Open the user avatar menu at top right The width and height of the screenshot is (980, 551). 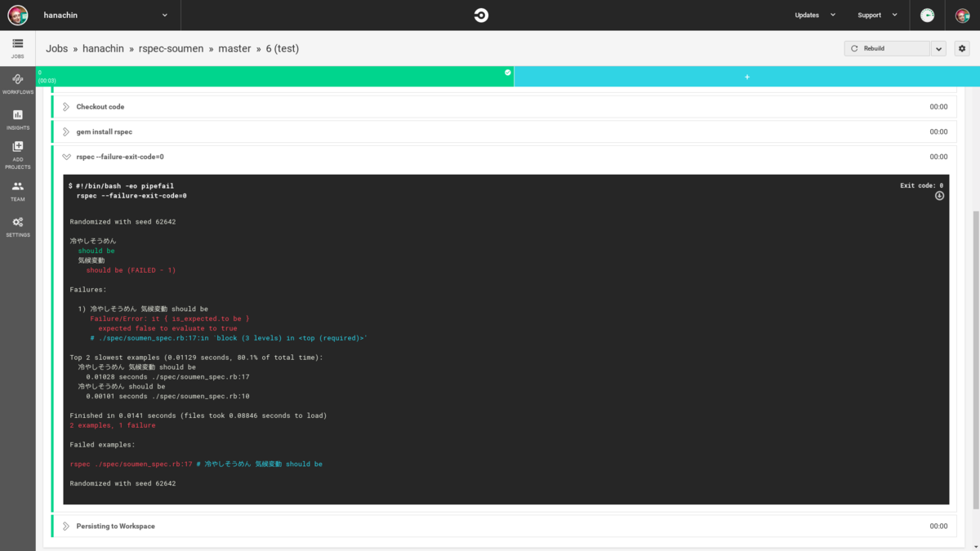(x=963, y=15)
